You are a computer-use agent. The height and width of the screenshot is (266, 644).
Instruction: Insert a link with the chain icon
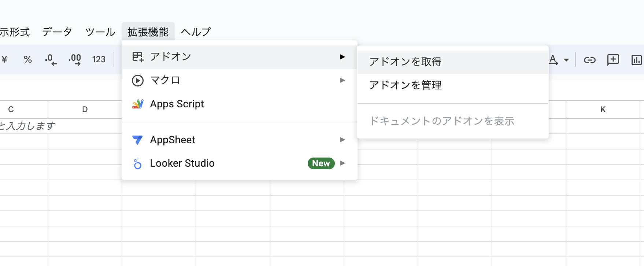click(x=590, y=60)
